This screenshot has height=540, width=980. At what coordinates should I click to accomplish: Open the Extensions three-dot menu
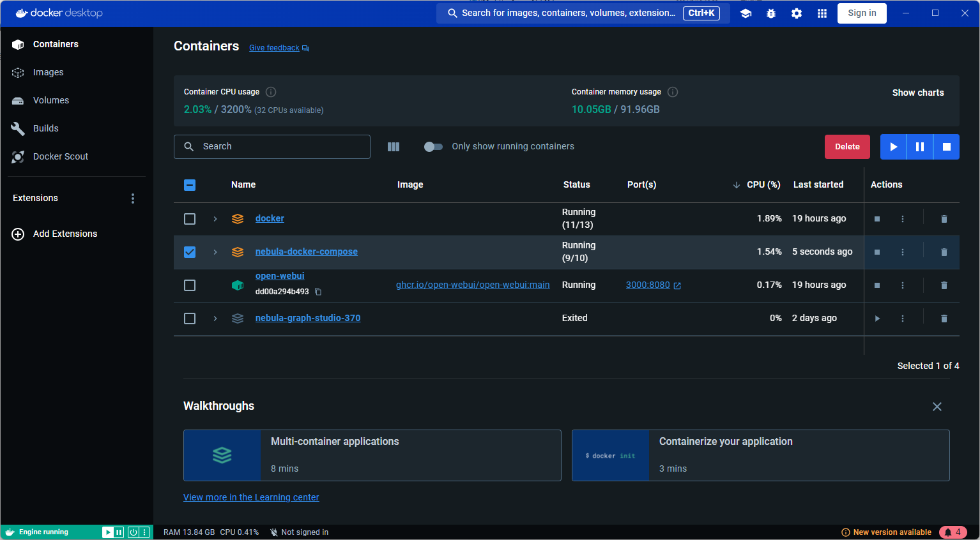[x=133, y=199]
